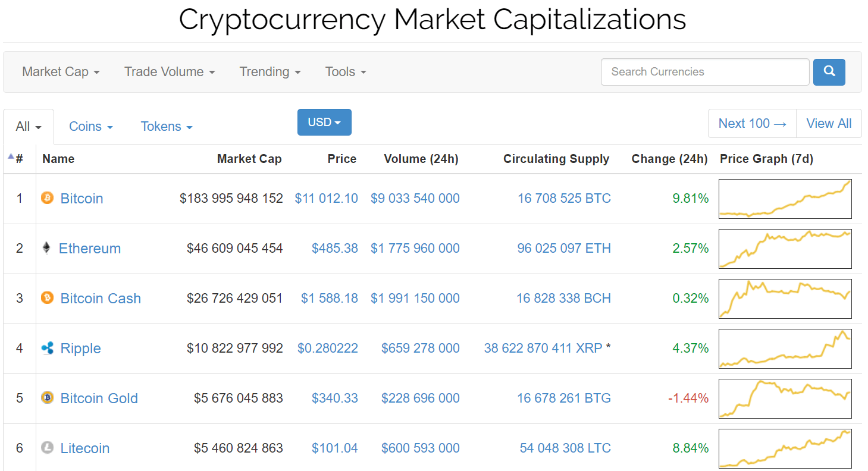Sort by Circulating Supply column header
This screenshot has width=868, height=471.
tap(556, 159)
